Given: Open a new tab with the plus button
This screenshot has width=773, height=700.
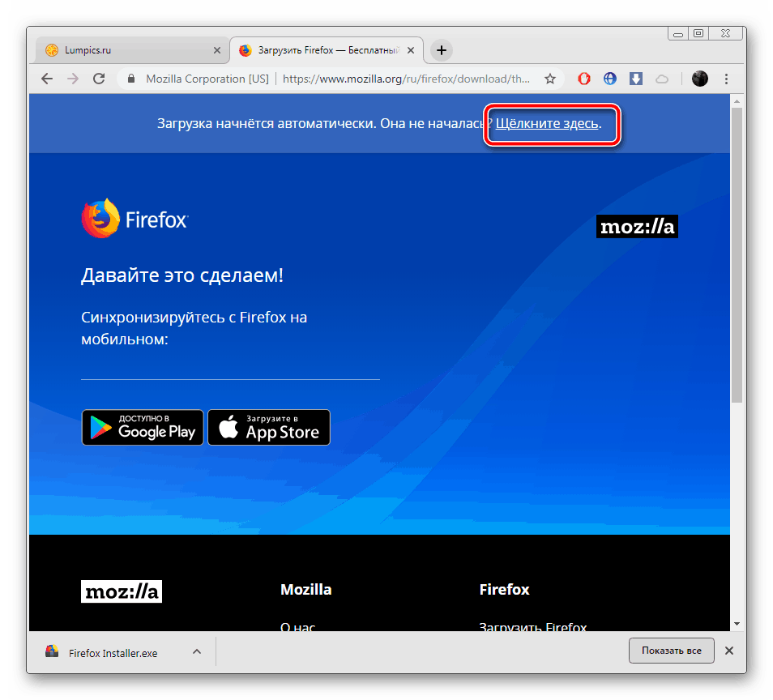Looking at the screenshot, I should (440, 49).
